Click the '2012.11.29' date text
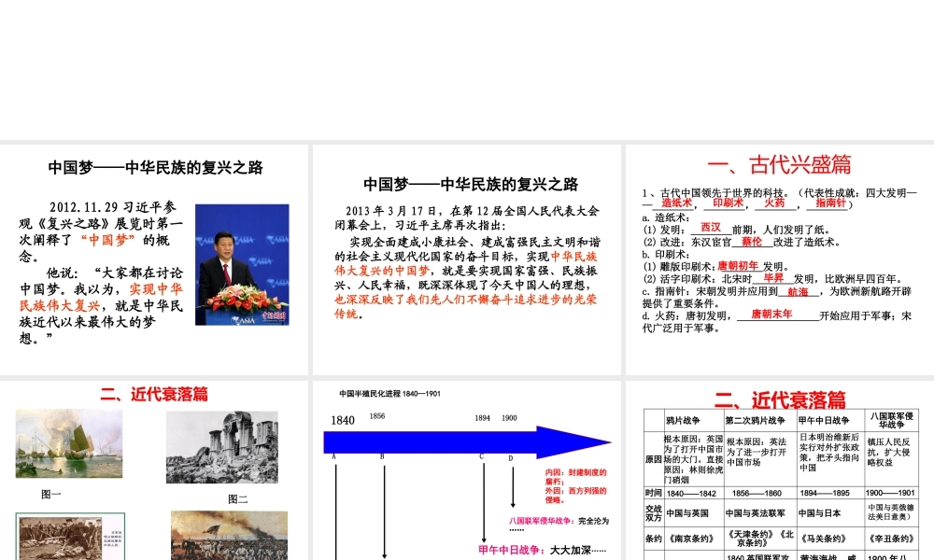 pyautogui.click(x=84, y=207)
